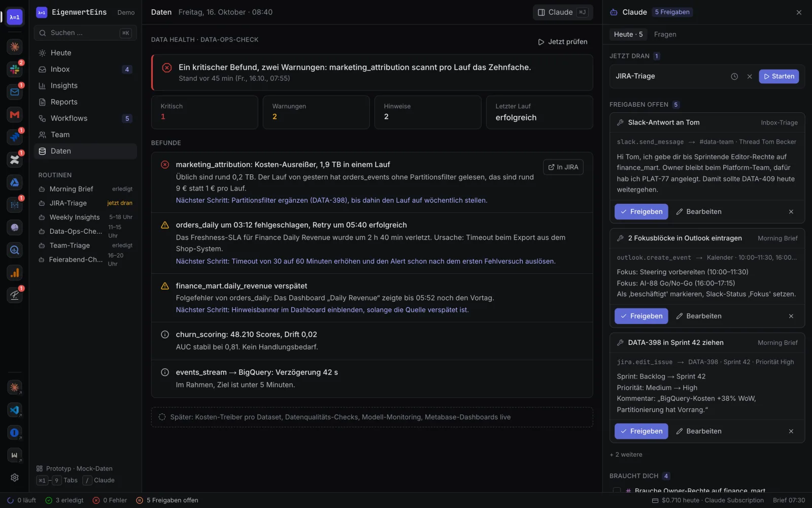Open the Jira dock icon
The width and height of the screenshot is (812, 508).
[15, 137]
